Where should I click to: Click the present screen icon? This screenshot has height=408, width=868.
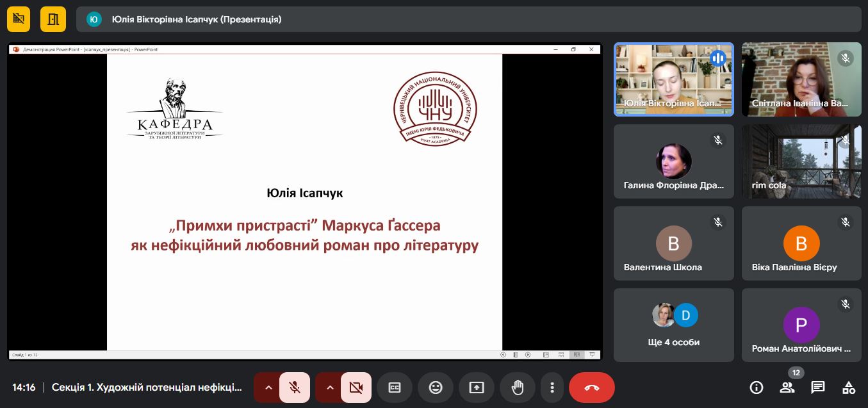[477, 388]
